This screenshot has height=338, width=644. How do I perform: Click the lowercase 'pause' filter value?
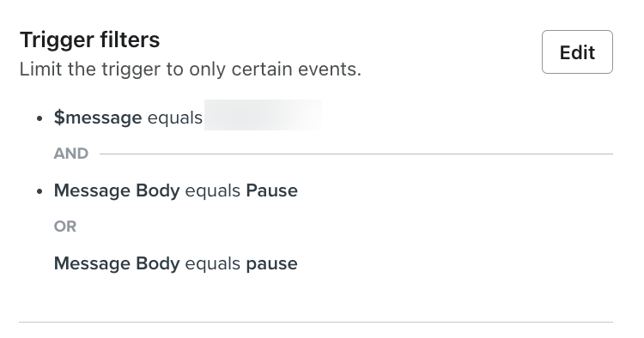[272, 263]
